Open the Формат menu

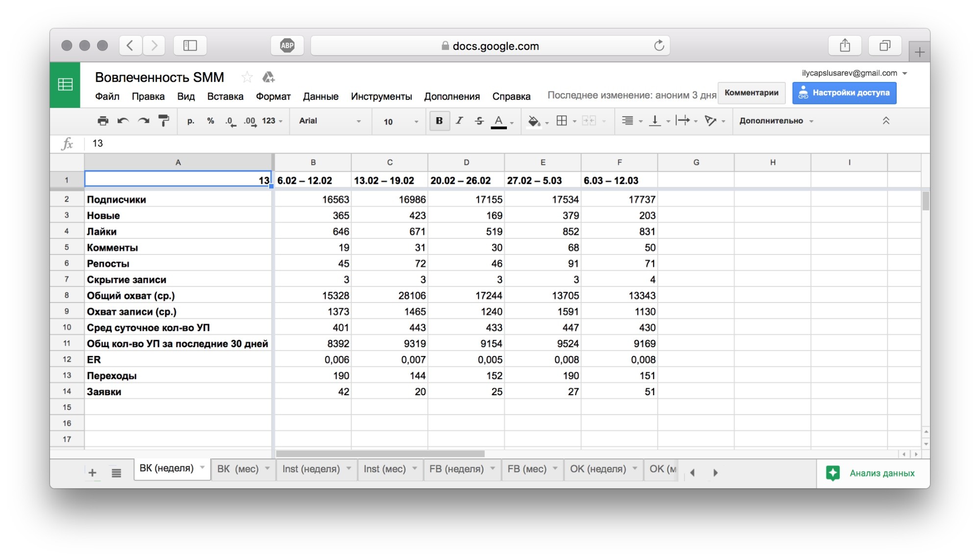(x=273, y=96)
